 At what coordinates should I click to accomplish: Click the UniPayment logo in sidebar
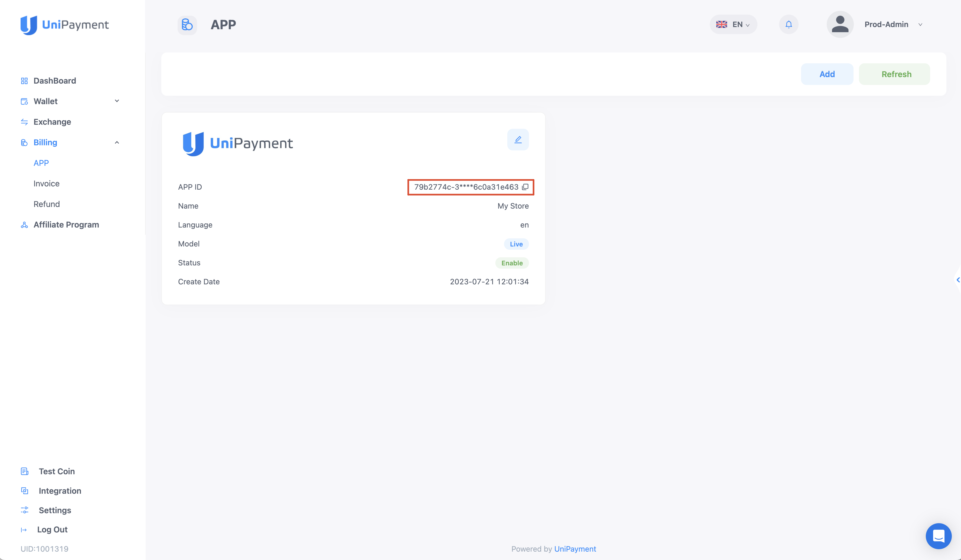(64, 25)
